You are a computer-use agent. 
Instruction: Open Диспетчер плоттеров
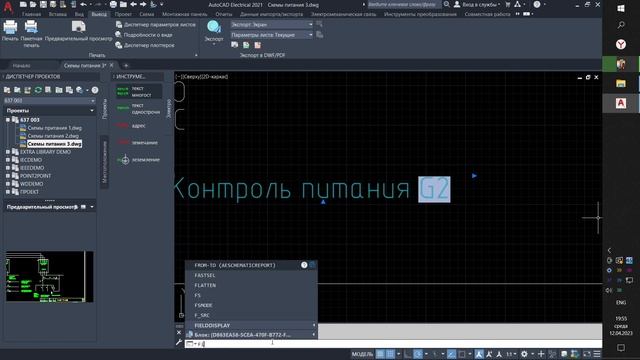click(145, 45)
